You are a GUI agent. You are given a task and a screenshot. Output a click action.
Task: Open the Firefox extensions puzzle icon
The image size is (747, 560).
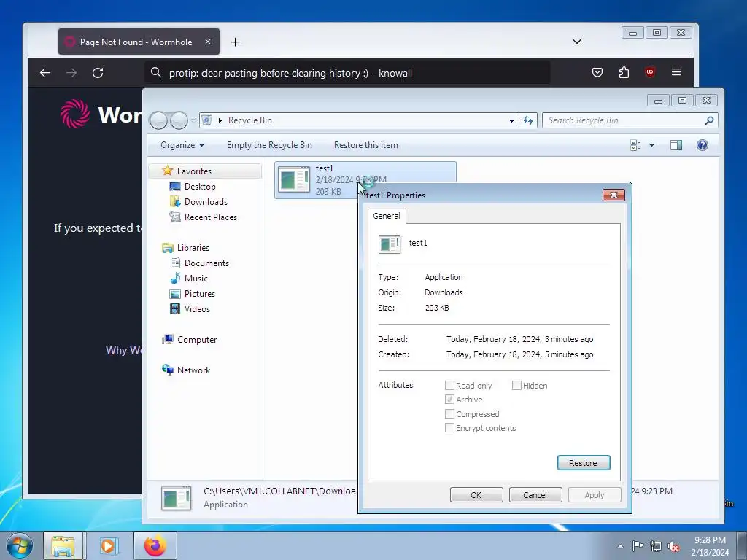pos(624,72)
